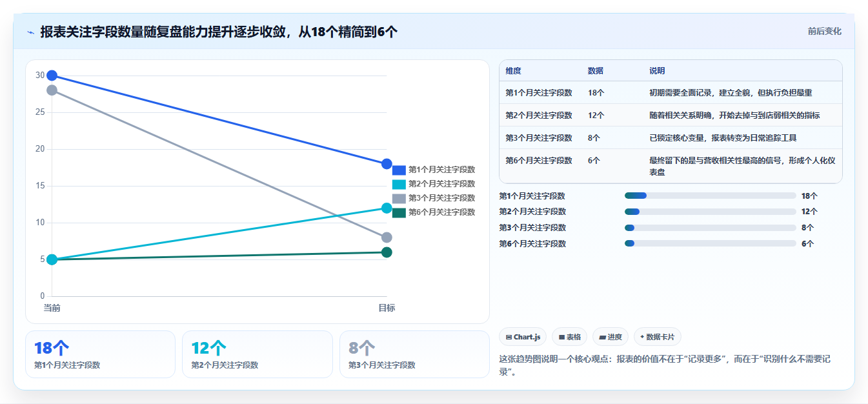Select gray 目标 data point at 8
Viewport: 868px width, 404px height.
pyautogui.click(x=387, y=237)
